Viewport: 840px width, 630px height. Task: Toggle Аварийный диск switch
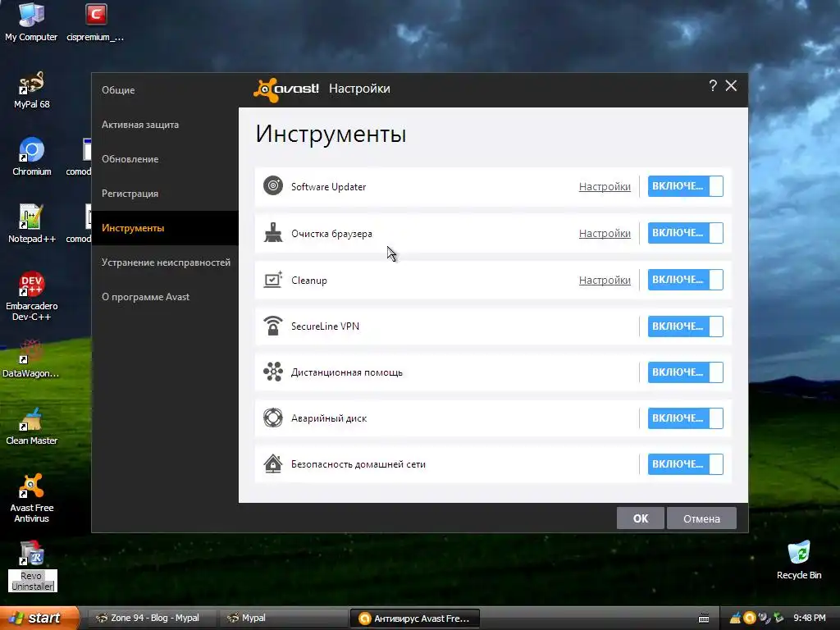click(x=685, y=418)
